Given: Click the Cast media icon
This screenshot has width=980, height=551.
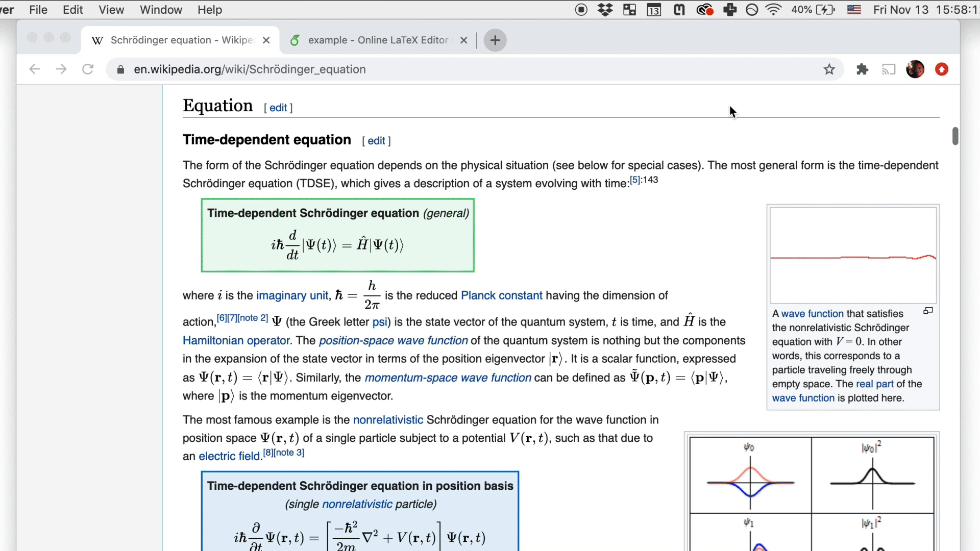Looking at the screenshot, I should click(x=889, y=69).
